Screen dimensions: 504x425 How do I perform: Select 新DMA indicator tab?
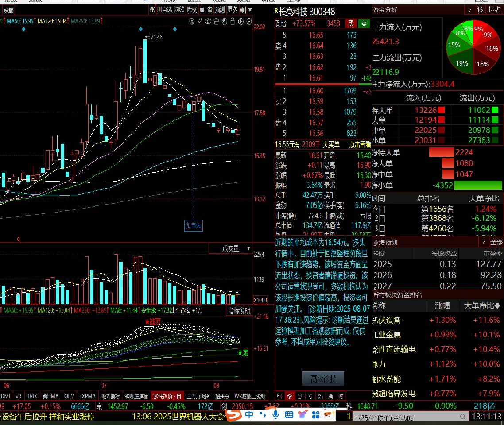tap(50, 396)
